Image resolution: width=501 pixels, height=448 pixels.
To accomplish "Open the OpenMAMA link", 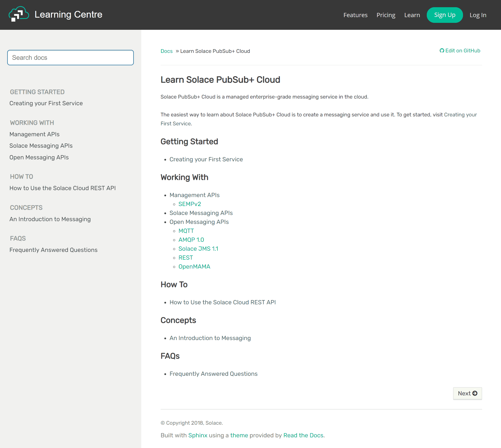I will pyautogui.click(x=194, y=267).
